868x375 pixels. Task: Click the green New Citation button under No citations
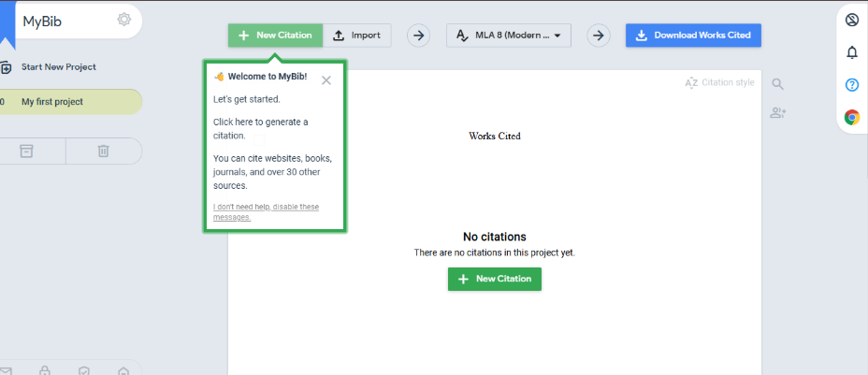[495, 279]
